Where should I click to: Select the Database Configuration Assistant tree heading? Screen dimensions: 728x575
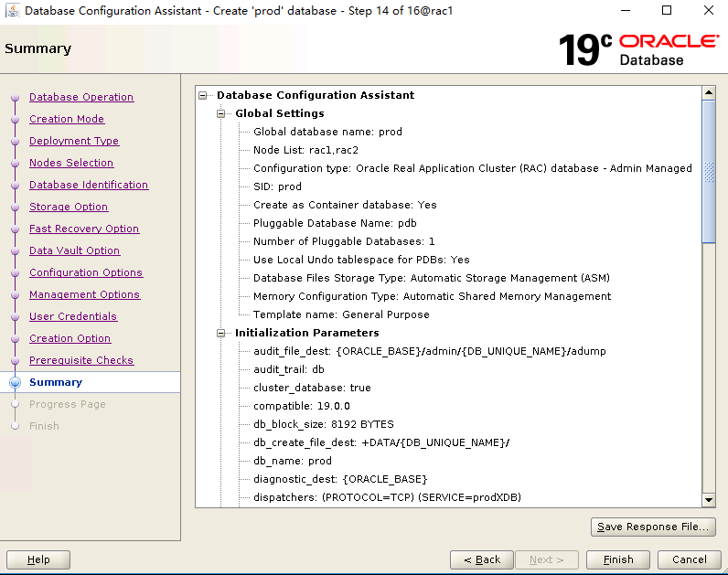click(316, 95)
